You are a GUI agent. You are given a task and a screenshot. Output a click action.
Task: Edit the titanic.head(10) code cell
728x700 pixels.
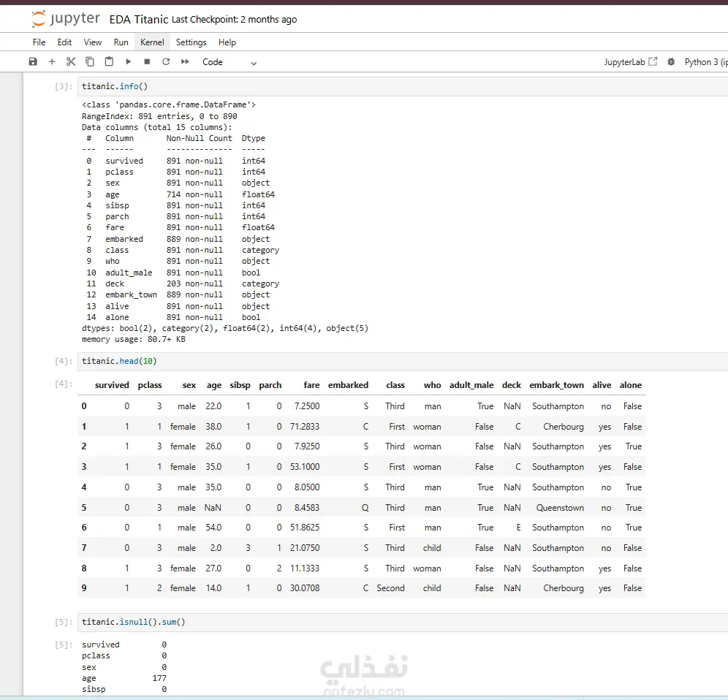(x=403, y=361)
